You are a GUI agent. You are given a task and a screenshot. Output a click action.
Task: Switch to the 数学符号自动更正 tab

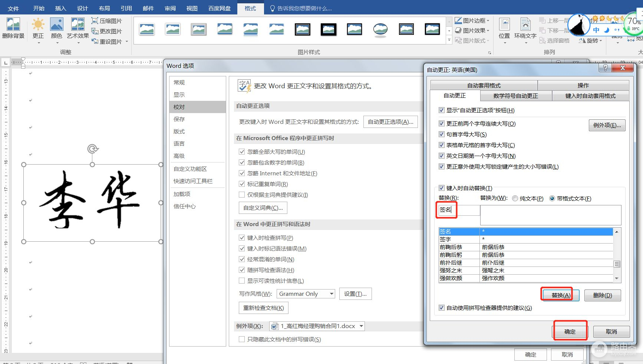[x=515, y=96]
